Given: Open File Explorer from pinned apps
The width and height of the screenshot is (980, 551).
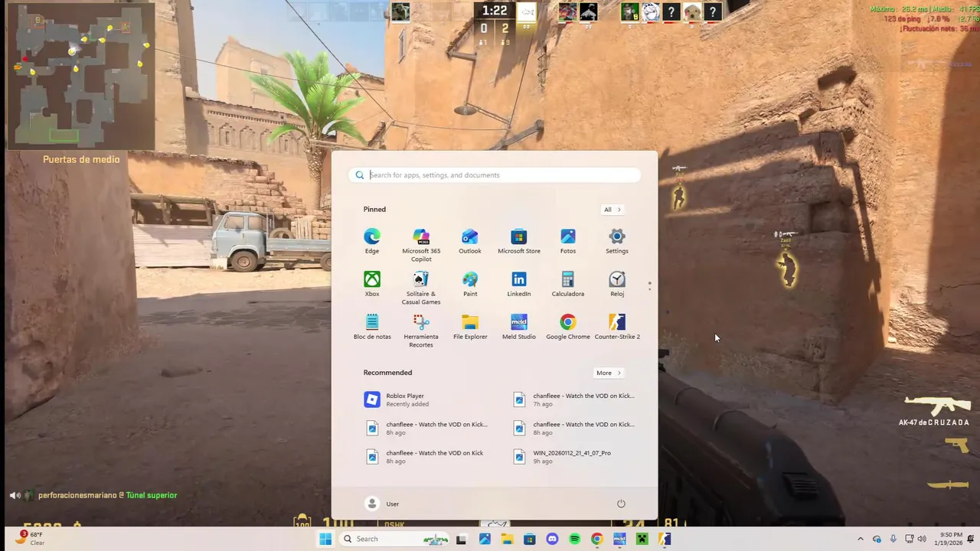Looking at the screenshot, I should point(470,327).
